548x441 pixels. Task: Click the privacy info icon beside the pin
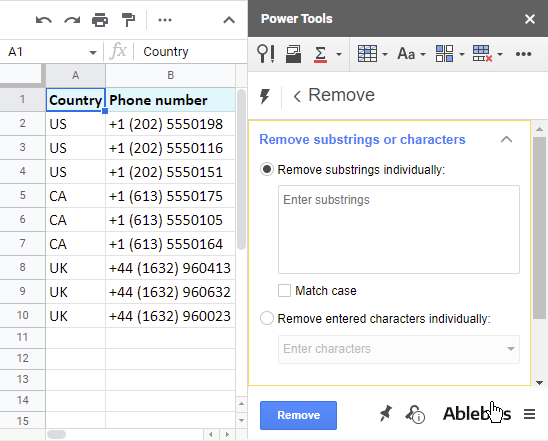click(415, 414)
